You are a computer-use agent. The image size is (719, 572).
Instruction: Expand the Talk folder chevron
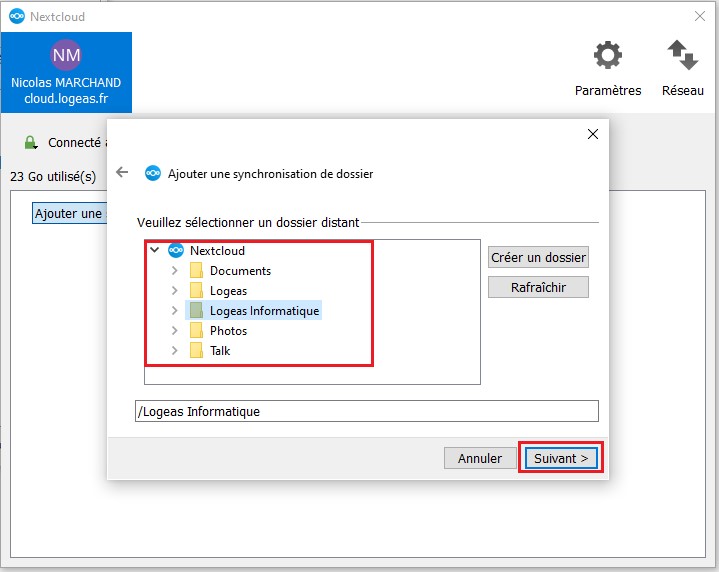click(174, 351)
